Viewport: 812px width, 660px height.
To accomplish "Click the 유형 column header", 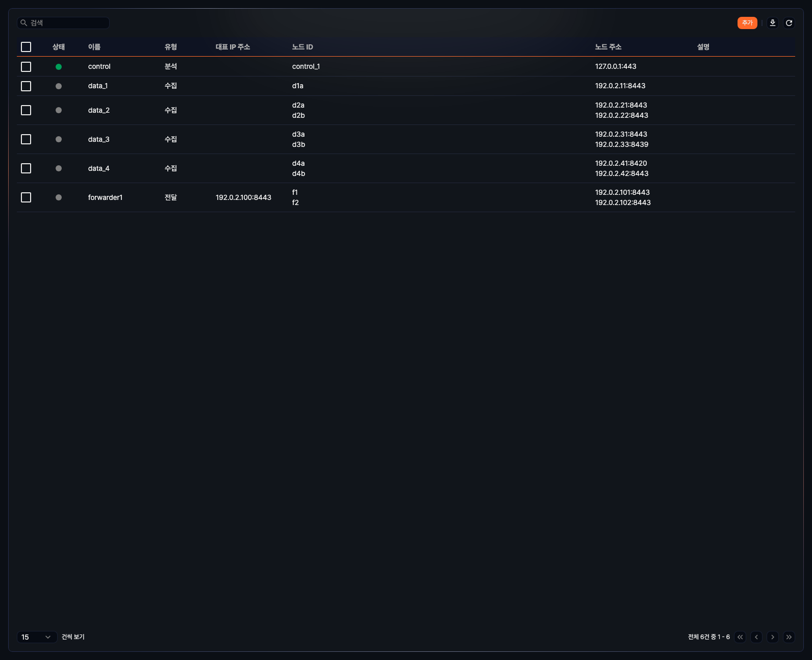I will click(171, 47).
